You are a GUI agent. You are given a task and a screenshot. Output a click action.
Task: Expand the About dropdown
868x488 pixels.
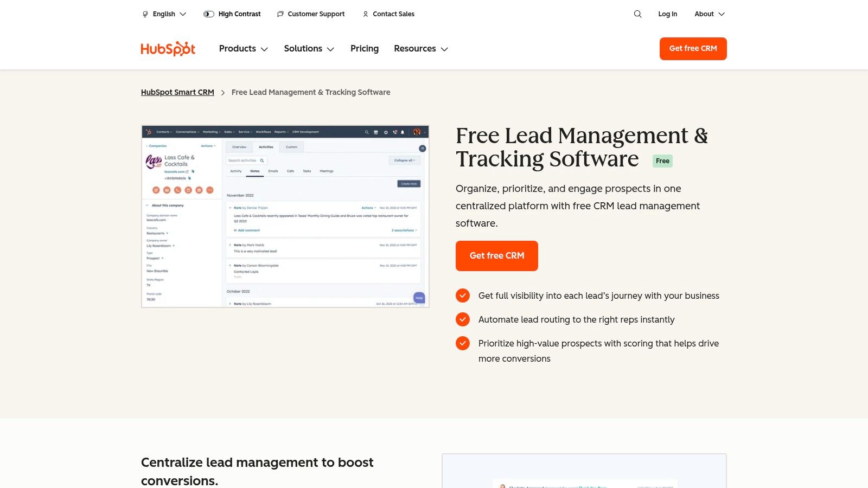[709, 14]
